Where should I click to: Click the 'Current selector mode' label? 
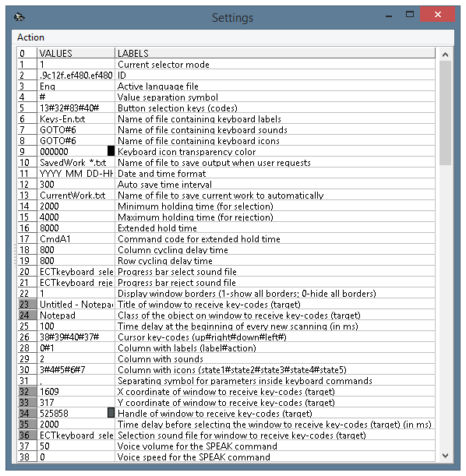[x=164, y=65]
